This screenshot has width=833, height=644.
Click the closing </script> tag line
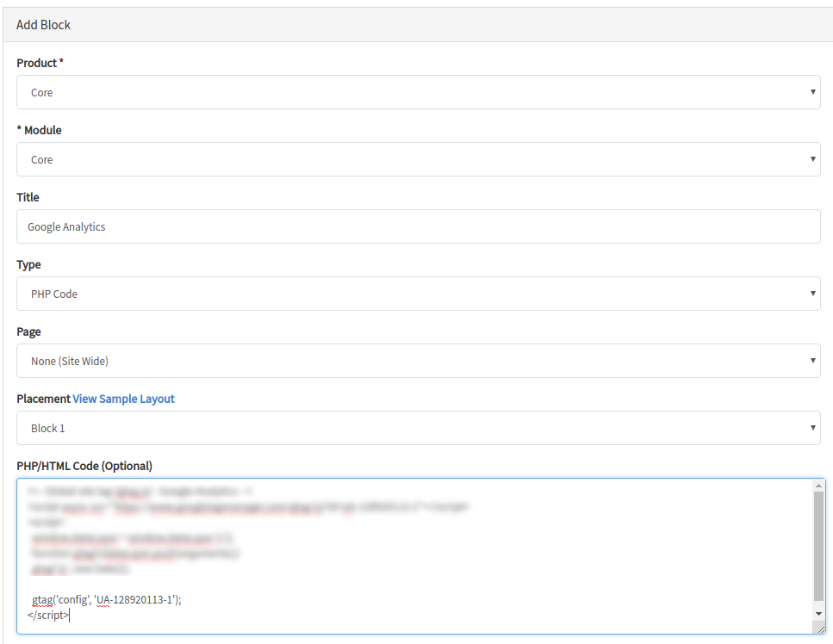(x=48, y=616)
